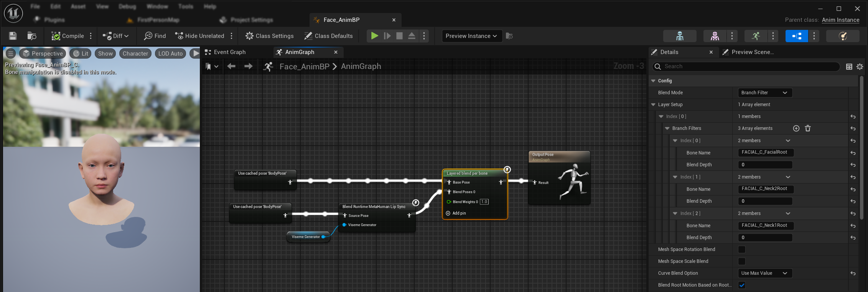Remove all Branch Filters with trash icon

coord(807,128)
